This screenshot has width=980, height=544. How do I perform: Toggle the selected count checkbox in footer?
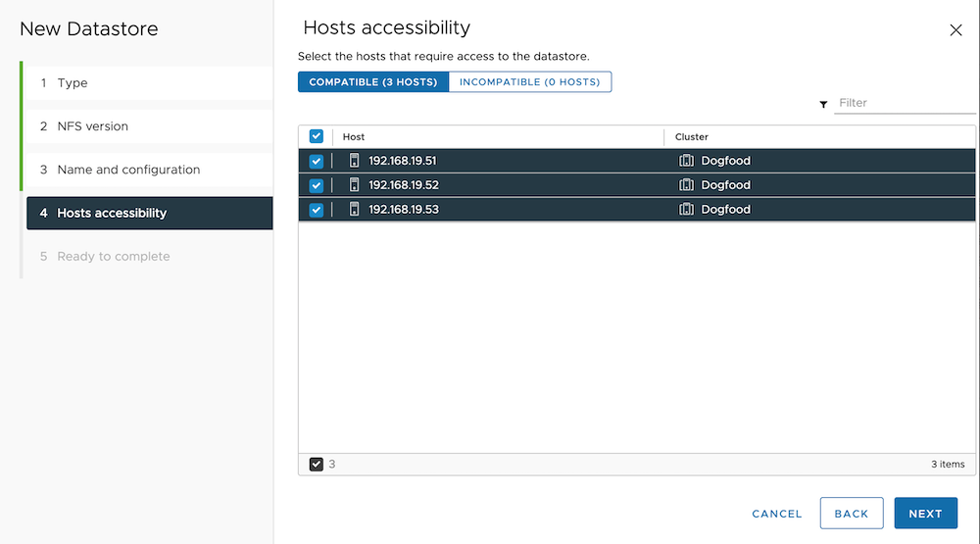point(317,465)
